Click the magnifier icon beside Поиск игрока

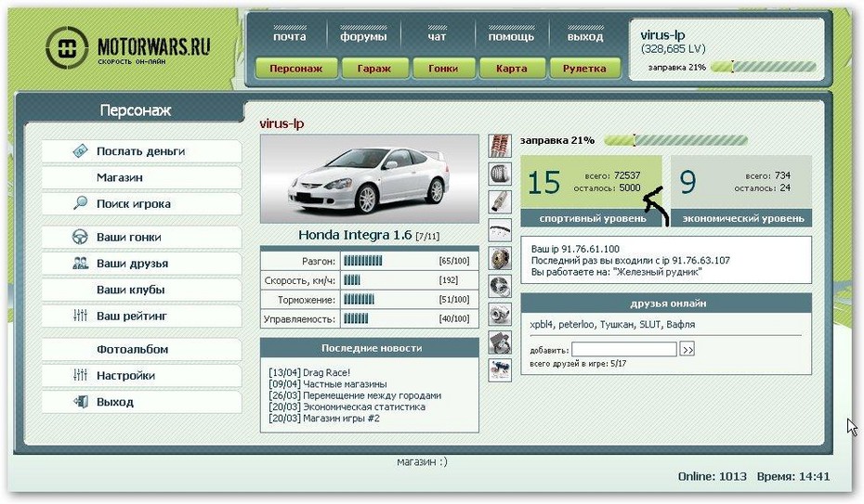click(x=81, y=203)
